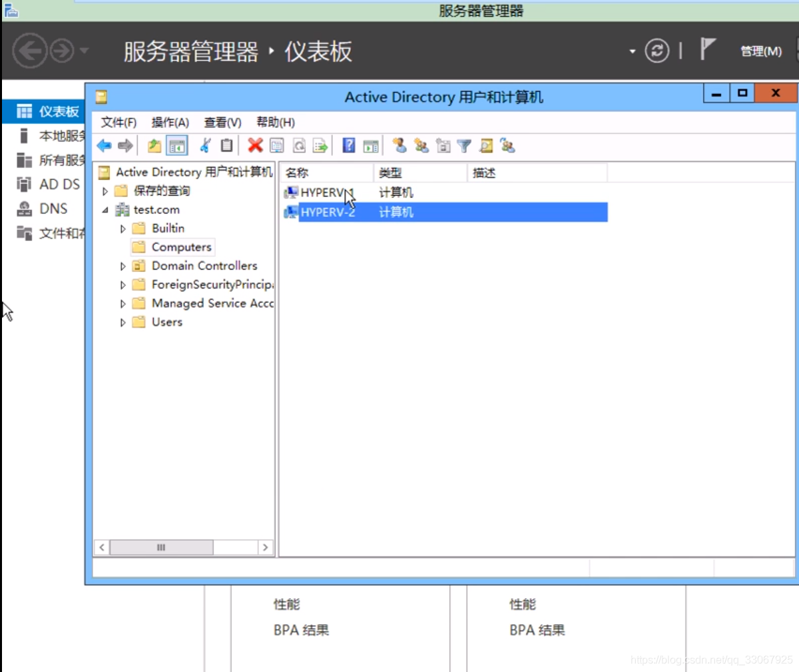Sort by the 名称 column header
The height and width of the screenshot is (672, 799).
[x=326, y=172]
